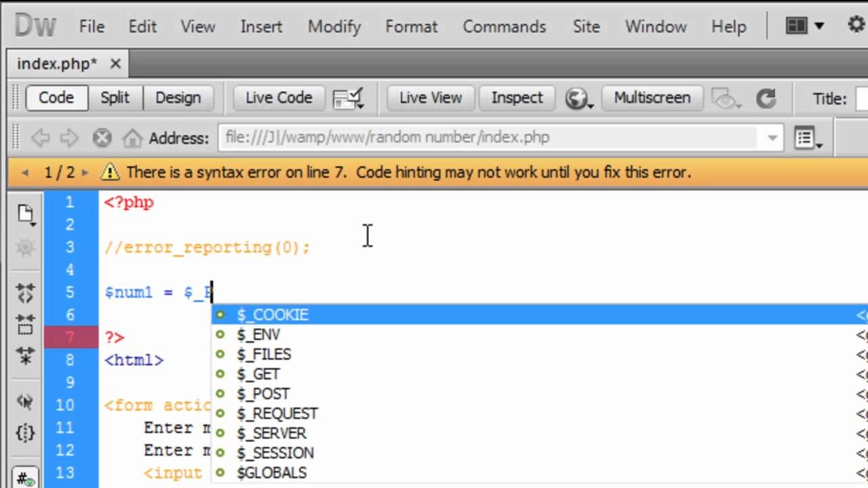868x488 pixels.
Task: Click the Open Documents icon in coding toolbar
Action: [26, 214]
